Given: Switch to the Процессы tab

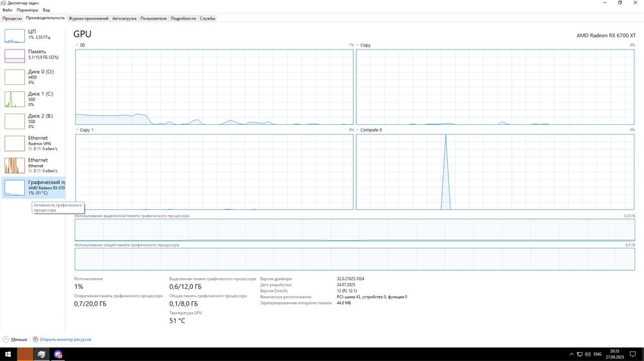Looking at the screenshot, I should pyautogui.click(x=12, y=19).
